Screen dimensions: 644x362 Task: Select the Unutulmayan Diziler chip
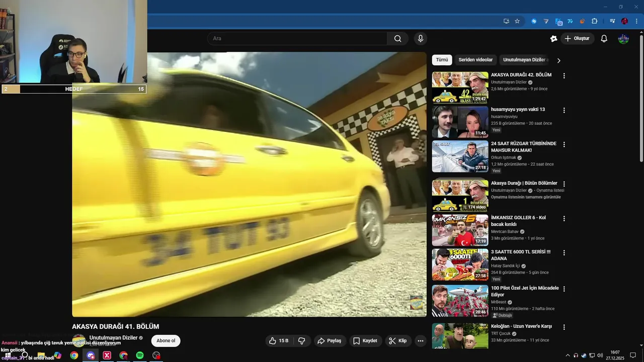[525, 60]
